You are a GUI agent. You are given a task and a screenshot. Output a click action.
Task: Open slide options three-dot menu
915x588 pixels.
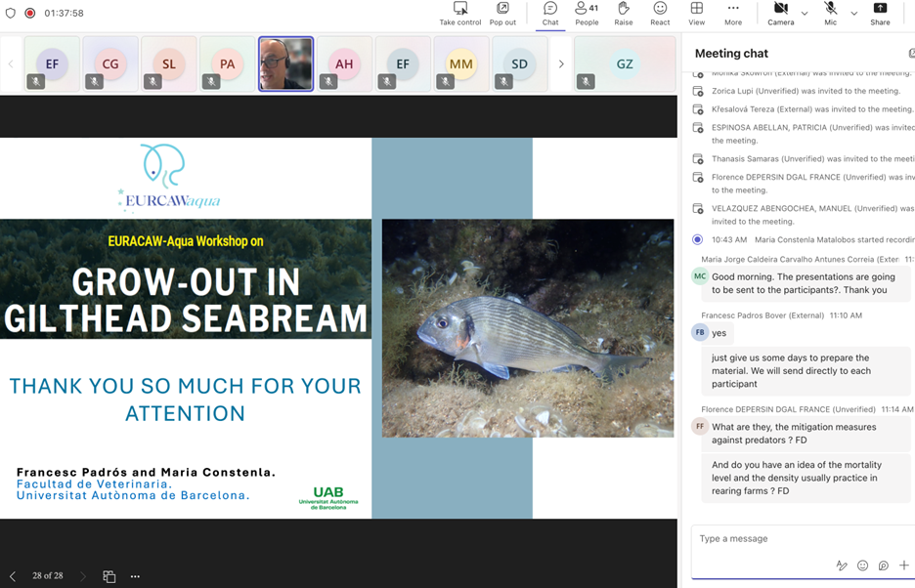pyautogui.click(x=135, y=576)
